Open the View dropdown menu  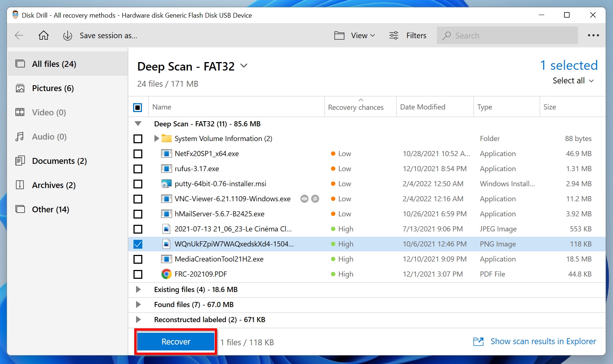363,36
